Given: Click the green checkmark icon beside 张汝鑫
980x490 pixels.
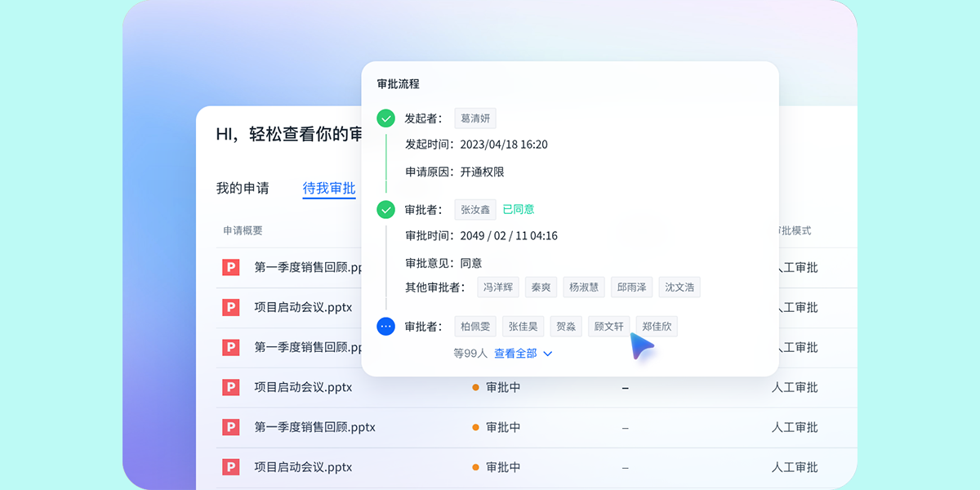Looking at the screenshot, I should (x=386, y=210).
